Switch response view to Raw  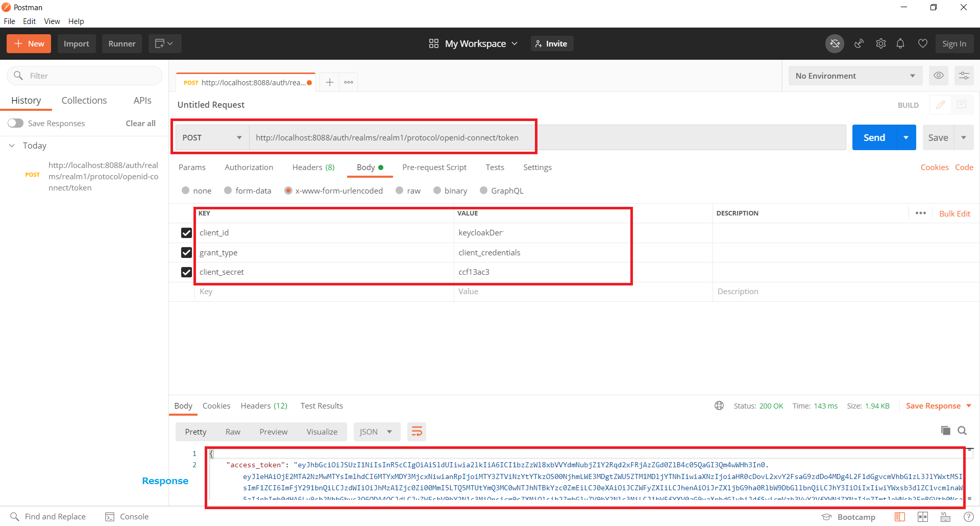coord(233,432)
